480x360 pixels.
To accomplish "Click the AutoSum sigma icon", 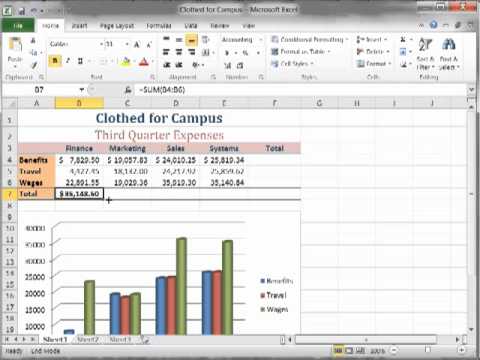I will [x=403, y=40].
